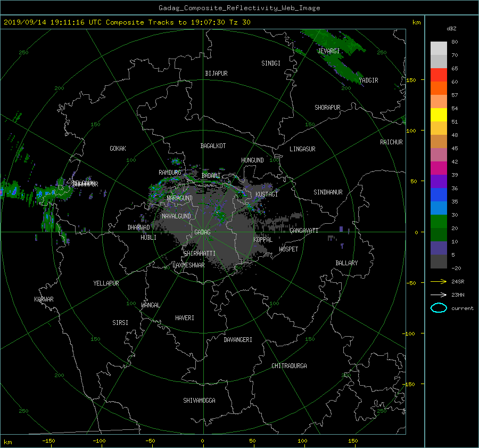Select the LINGASUR city label
This screenshot has height=448, width=479.
pos(302,149)
